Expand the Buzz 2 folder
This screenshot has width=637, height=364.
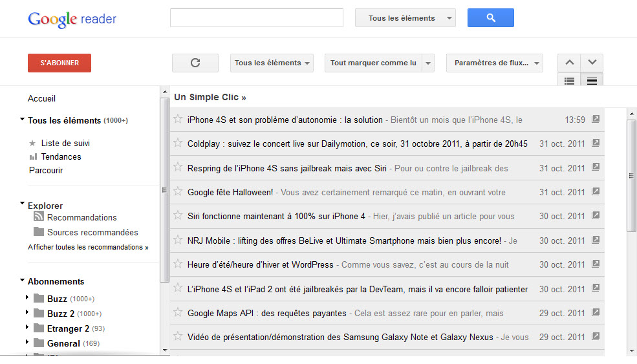[27, 312]
